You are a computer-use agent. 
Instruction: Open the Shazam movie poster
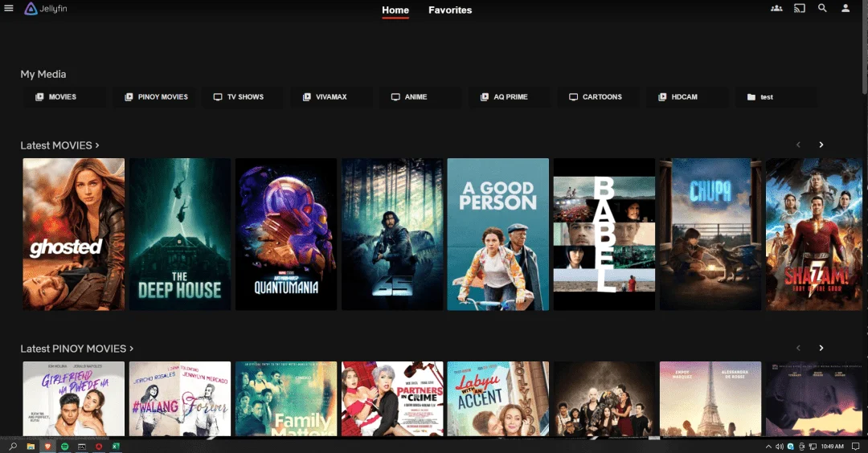813,234
